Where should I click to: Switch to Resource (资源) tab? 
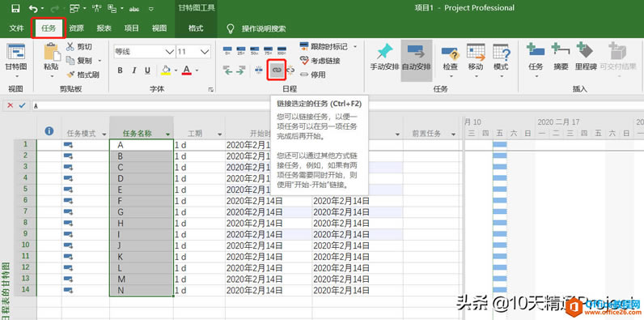point(76,28)
